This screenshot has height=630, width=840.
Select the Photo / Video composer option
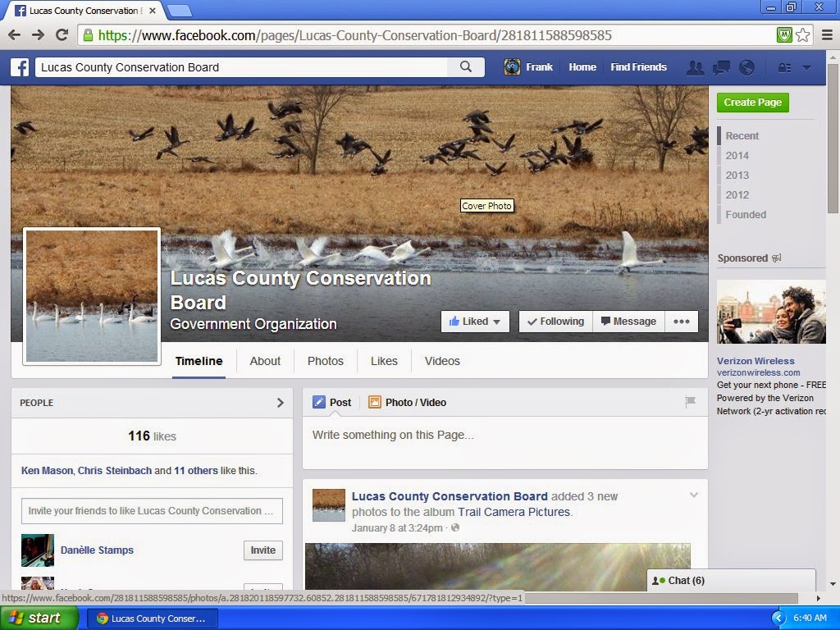(407, 402)
